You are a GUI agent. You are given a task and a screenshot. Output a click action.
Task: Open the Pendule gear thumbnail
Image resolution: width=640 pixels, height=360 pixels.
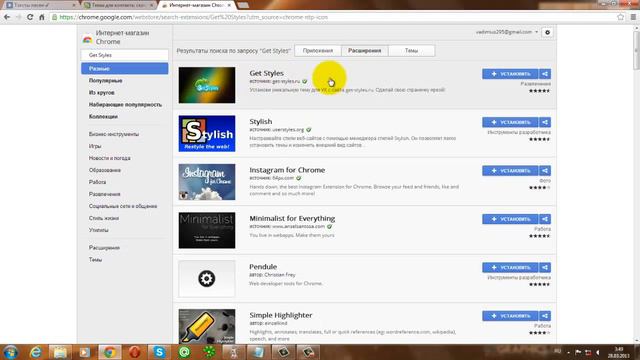click(x=207, y=279)
